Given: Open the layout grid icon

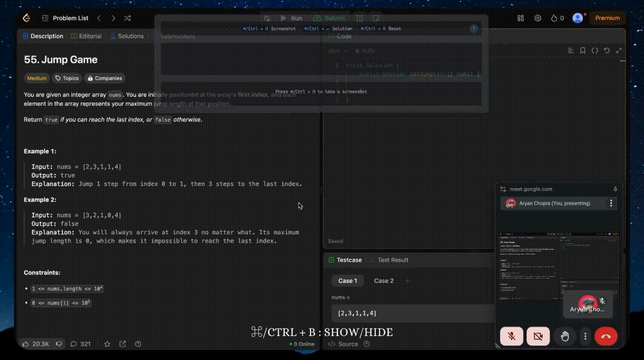Looking at the screenshot, I should click(521, 18).
